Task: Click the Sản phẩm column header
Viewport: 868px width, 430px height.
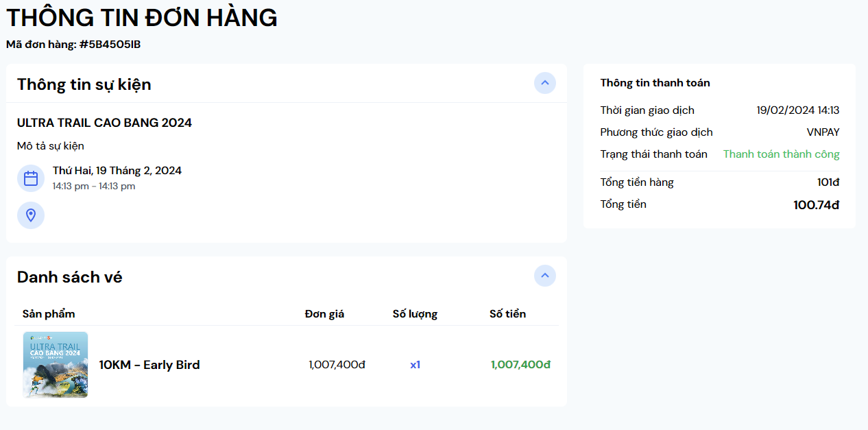Action: click(x=49, y=314)
